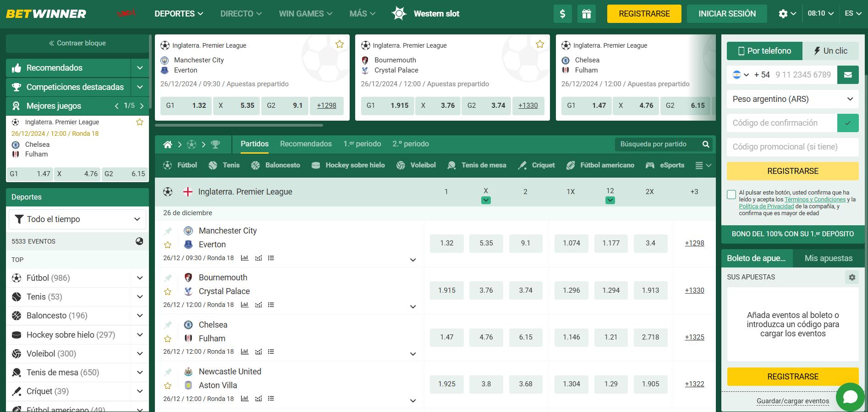Open DIRECTO menu
The width and height of the screenshot is (868, 412).
pyautogui.click(x=241, y=14)
